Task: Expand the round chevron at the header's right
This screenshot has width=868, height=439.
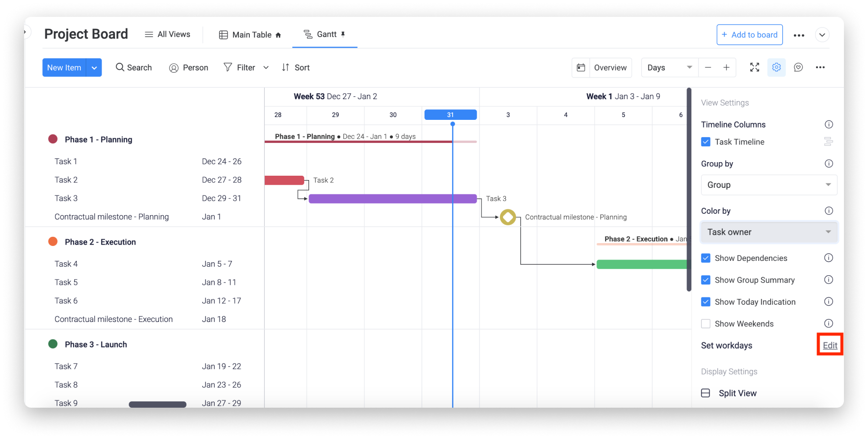Action: click(822, 35)
